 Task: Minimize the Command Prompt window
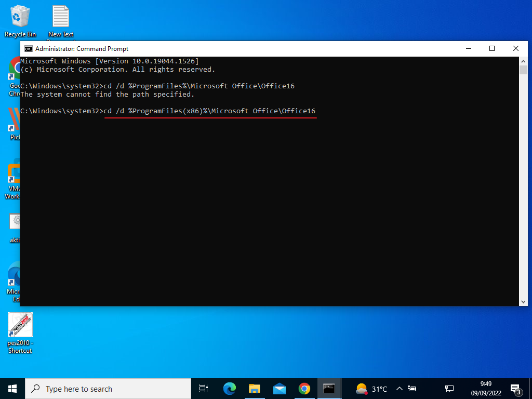(469, 48)
